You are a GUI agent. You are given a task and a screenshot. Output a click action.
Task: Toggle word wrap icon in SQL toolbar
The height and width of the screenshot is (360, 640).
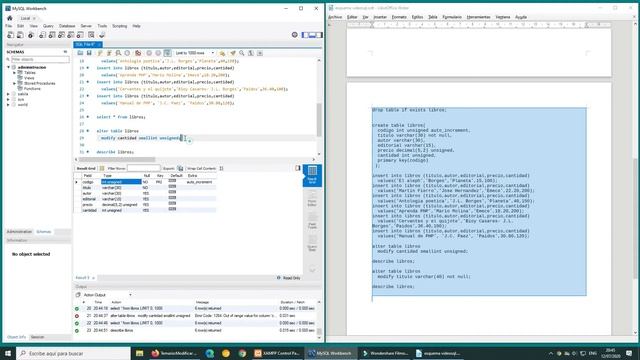point(260,53)
